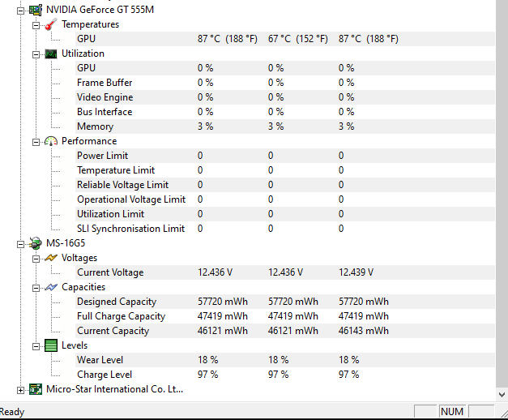Click the Utilization section icon
508x420 pixels.
point(50,54)
